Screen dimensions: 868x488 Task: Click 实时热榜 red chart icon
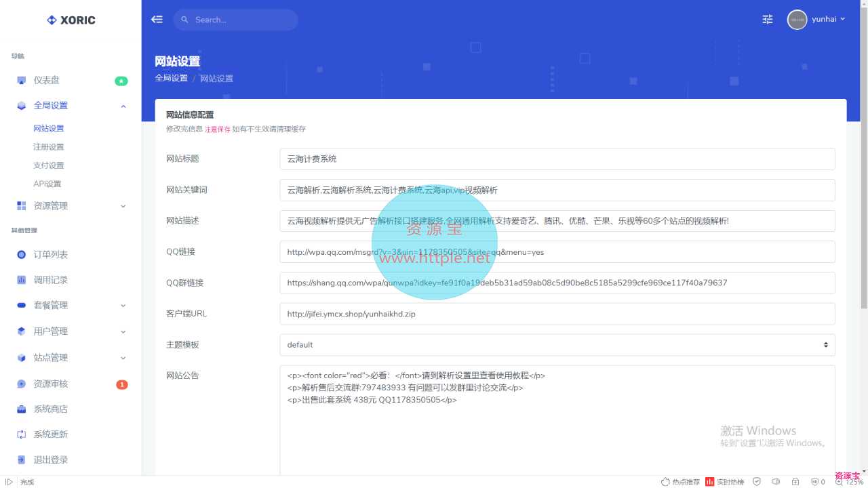tap(709, 482)
